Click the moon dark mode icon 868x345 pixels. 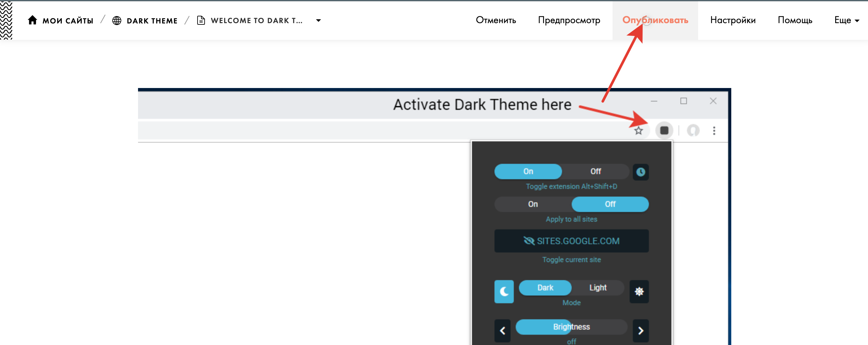pos(504,291)
